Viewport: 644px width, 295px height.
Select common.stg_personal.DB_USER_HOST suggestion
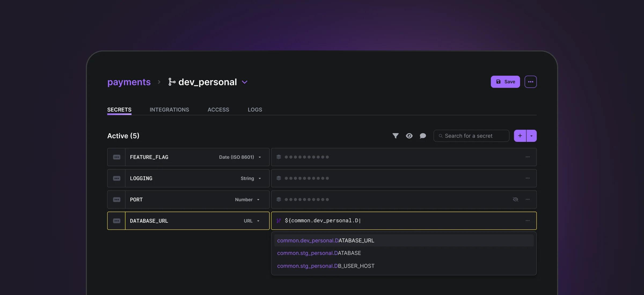click(325, 266)
